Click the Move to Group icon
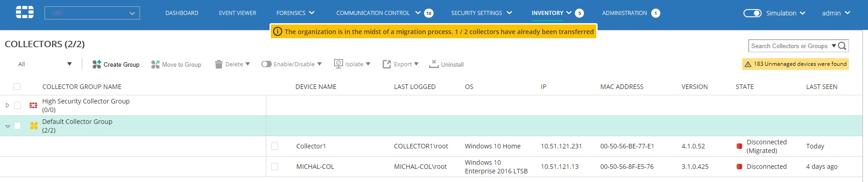This screenshot has width=868, height=182. point(155,64)
